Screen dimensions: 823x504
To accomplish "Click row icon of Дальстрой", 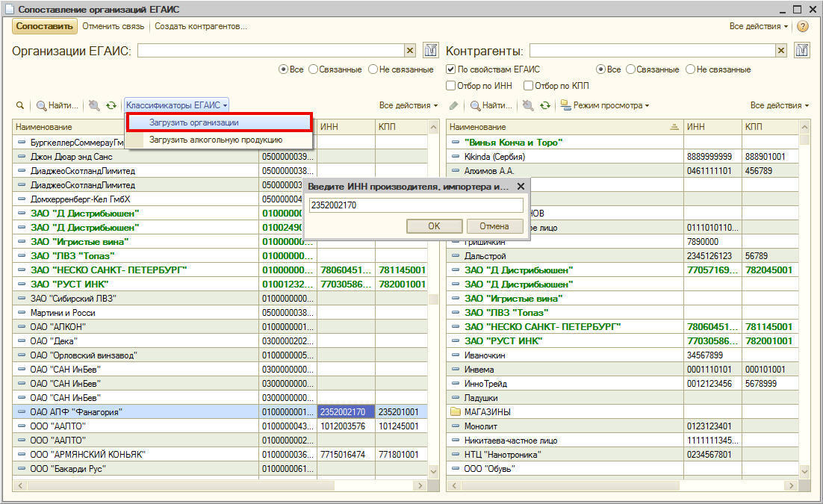I will 456,255.
